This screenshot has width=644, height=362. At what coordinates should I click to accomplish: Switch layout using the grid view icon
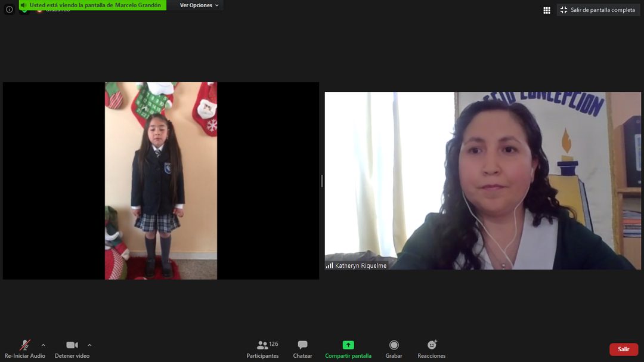pos(547,10)
